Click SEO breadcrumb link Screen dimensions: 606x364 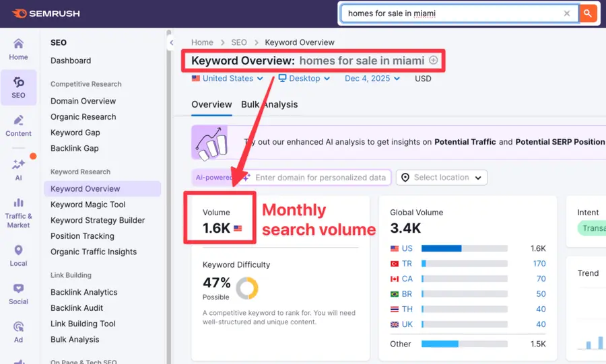click(239, 42)
